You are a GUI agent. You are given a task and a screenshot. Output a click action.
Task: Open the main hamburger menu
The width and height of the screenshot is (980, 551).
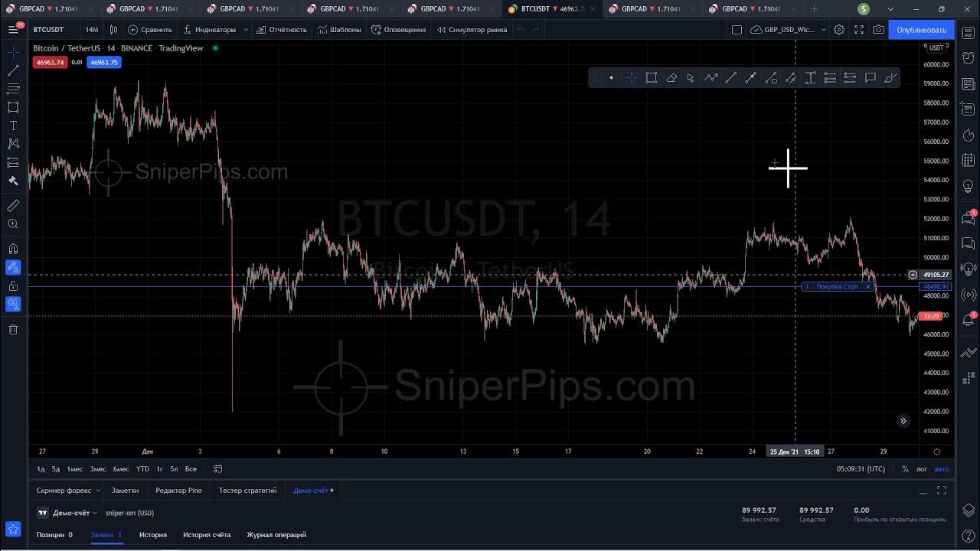(13, 30)
